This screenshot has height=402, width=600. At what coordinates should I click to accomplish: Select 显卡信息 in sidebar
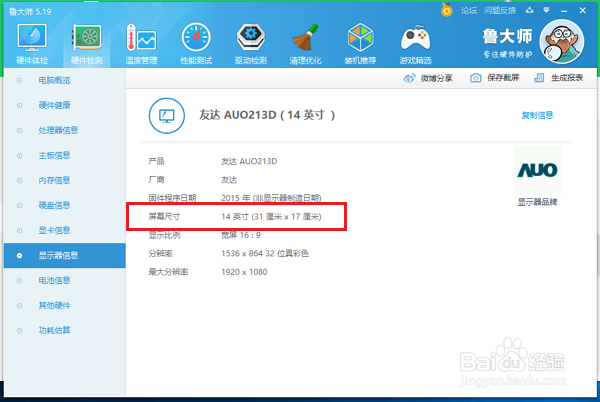pyautogui.click(x=65, y=230)
